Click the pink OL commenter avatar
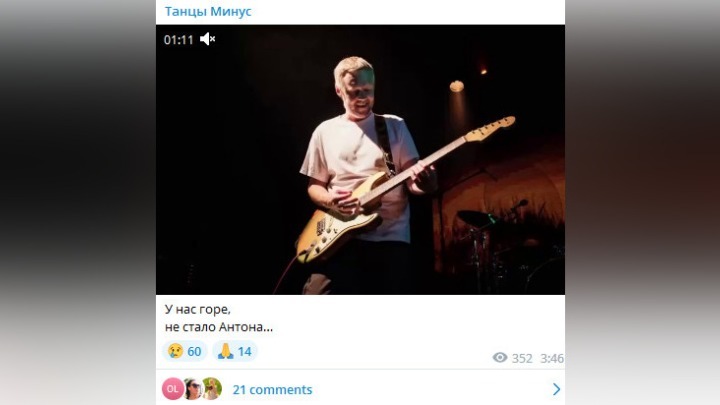Image resolution: width=720 pixels, height=405 pixels. (x=173, y=389)
